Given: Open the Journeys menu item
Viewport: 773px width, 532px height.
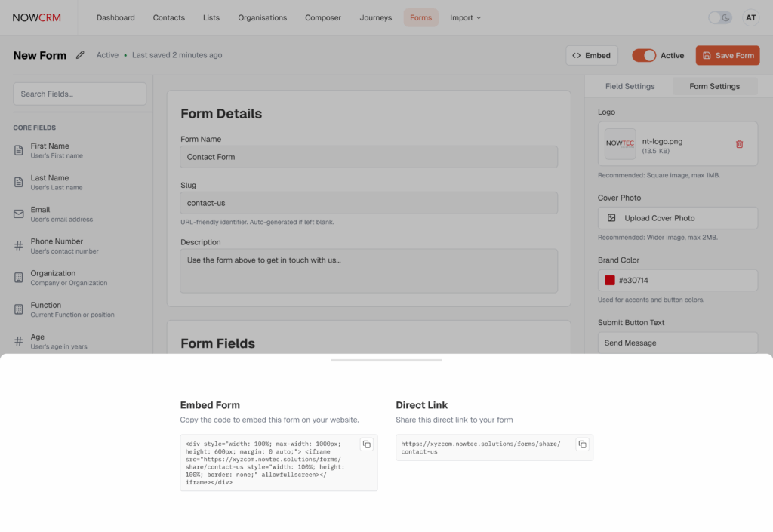Looking at the screenshot, I should click(x=375, y=17).
